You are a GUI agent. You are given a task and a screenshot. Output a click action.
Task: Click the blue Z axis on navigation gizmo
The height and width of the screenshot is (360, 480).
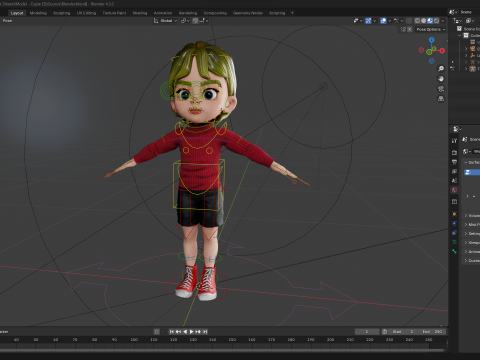click(x=432, y=40)
